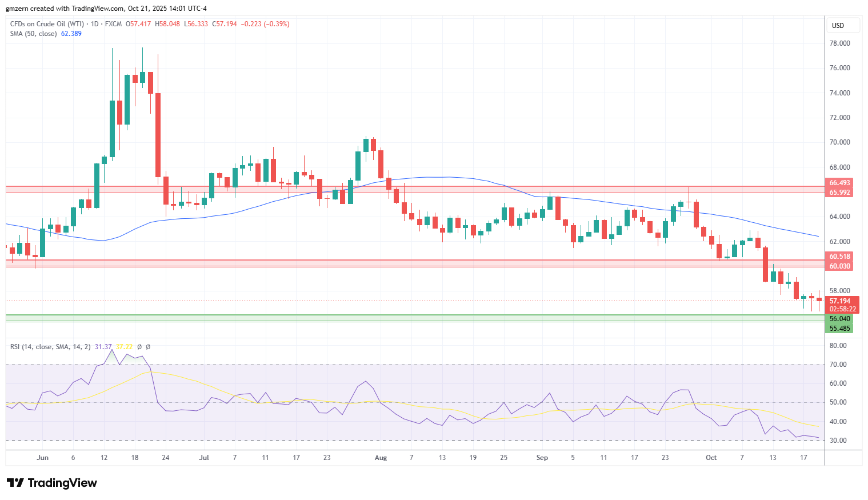Click the 78.000 price axis label
Viewport: 868px width, 500px height.
(840, 43)
